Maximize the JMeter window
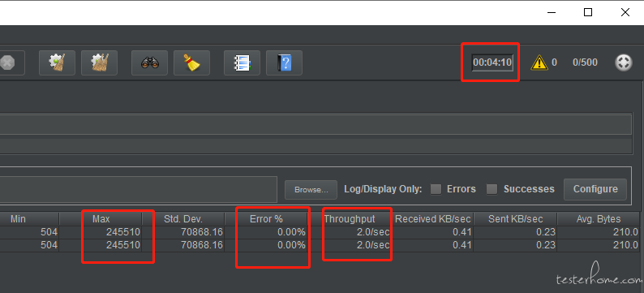This screenshot has height=293, width=644. coord(588,12)
